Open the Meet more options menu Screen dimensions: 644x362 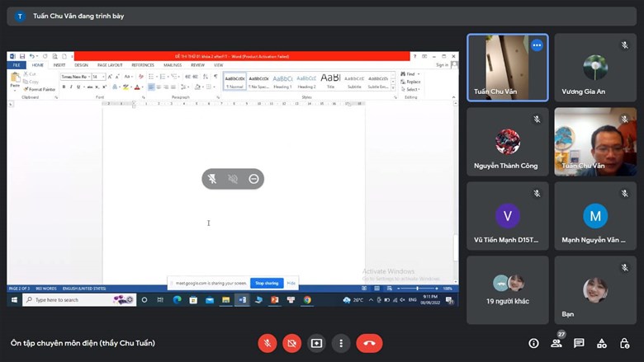click(340, 343)
